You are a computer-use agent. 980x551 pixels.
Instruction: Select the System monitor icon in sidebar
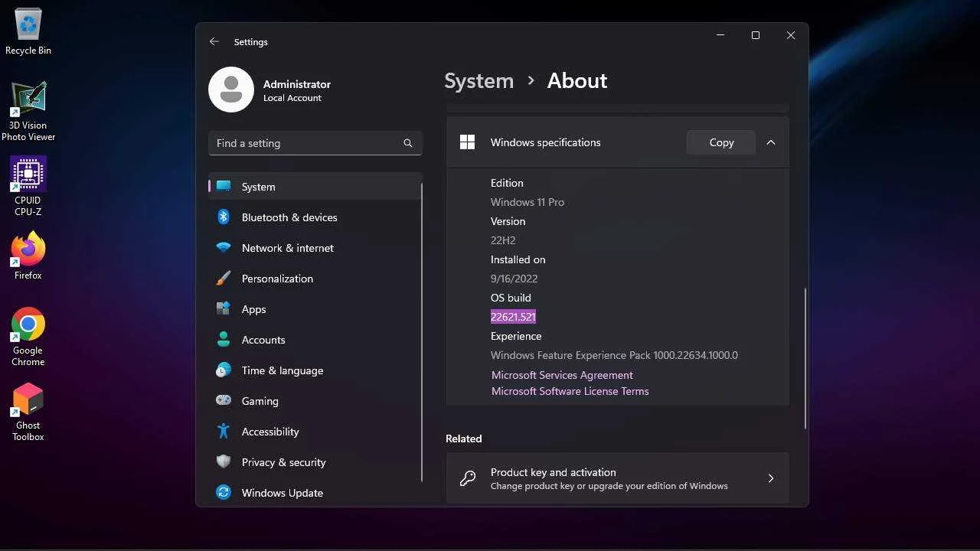224,186
